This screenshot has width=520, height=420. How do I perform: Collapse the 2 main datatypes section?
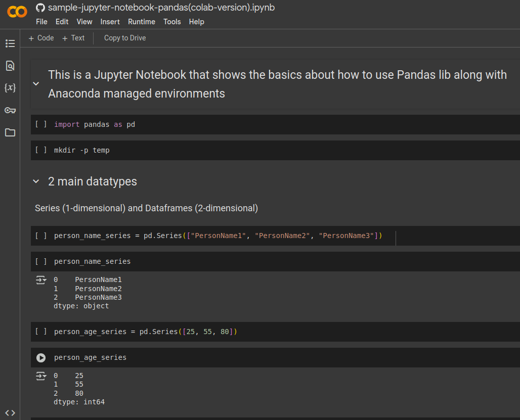(36, 181)
